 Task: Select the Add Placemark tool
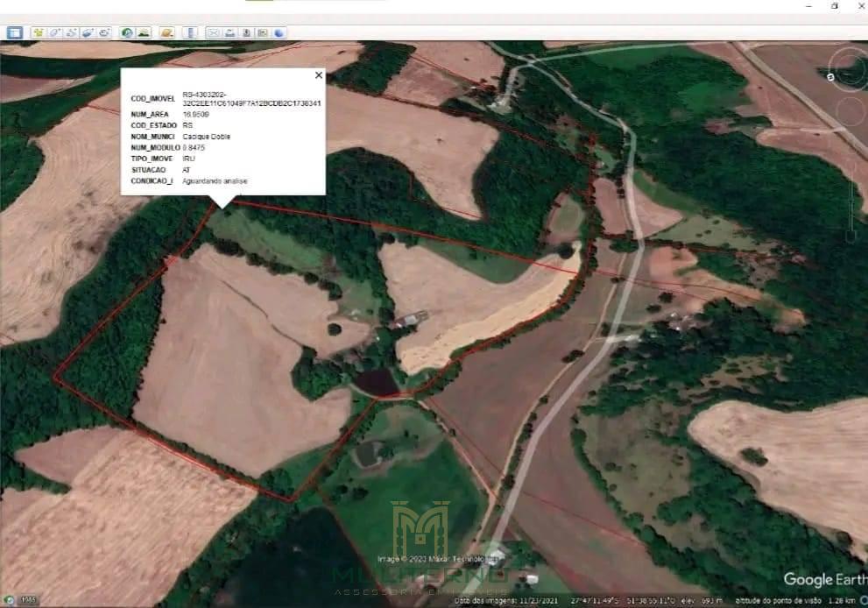click(x=39, y=32)
